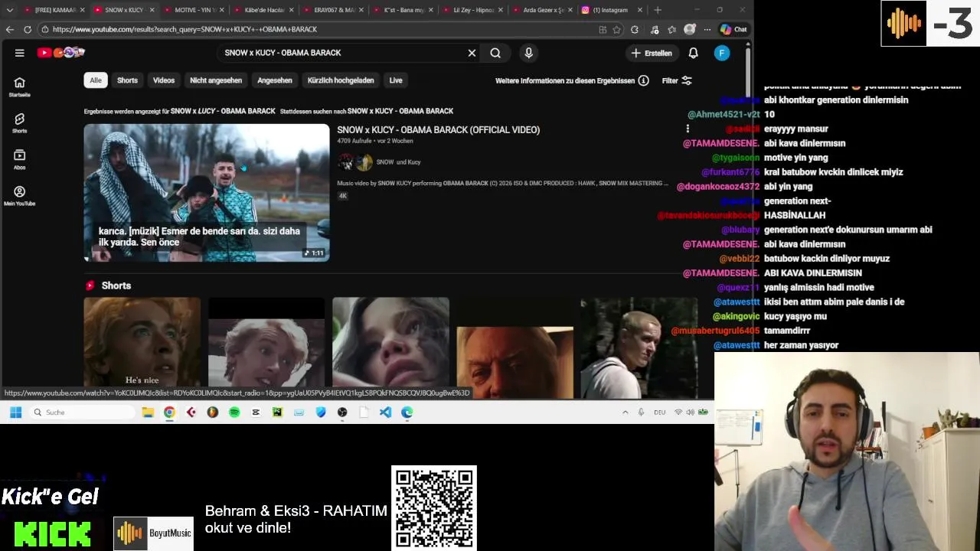Image resolution: width=980 pixels, height=551 pixels.
Task: Open the blonde curly hair Shorts thumbnail
Action: 266,348
